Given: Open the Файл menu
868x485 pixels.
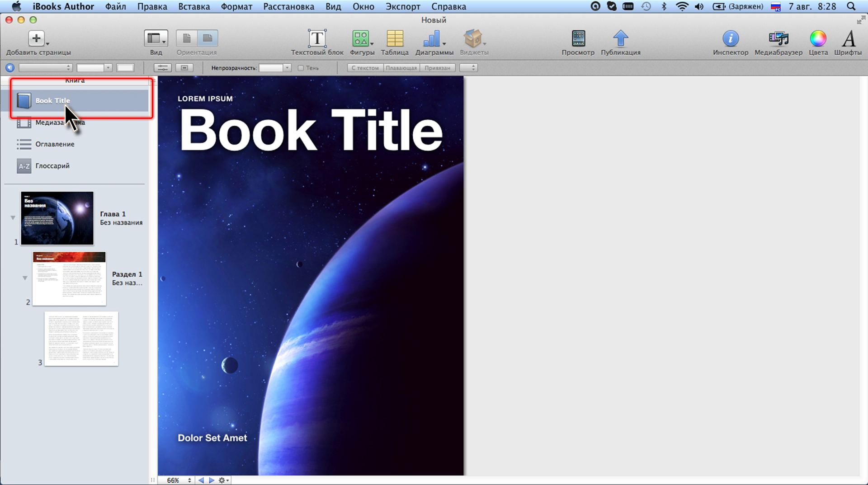Looking at the screenshot, I should point(116,6).
